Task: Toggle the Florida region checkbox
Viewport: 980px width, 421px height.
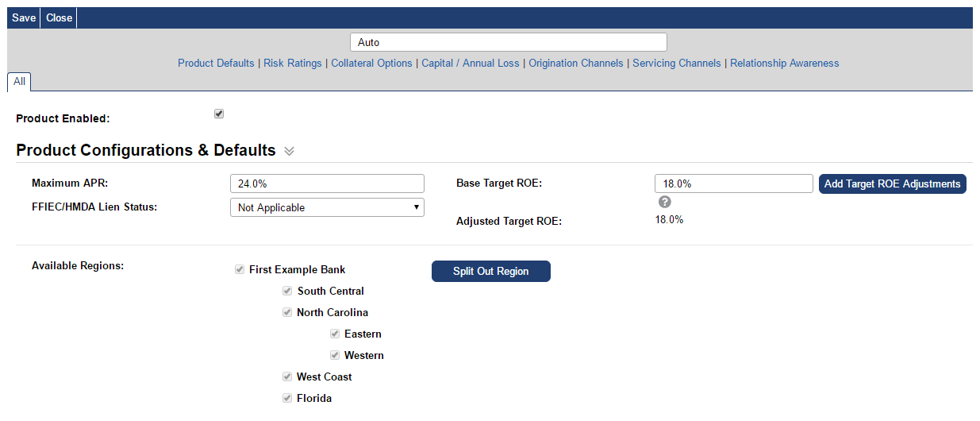Action: (x=287, y=398)
